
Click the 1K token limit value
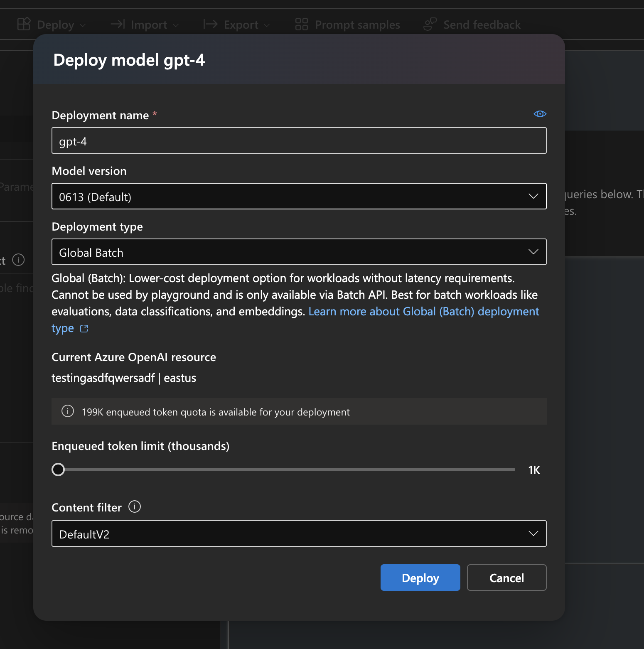(x=534, y=470)
